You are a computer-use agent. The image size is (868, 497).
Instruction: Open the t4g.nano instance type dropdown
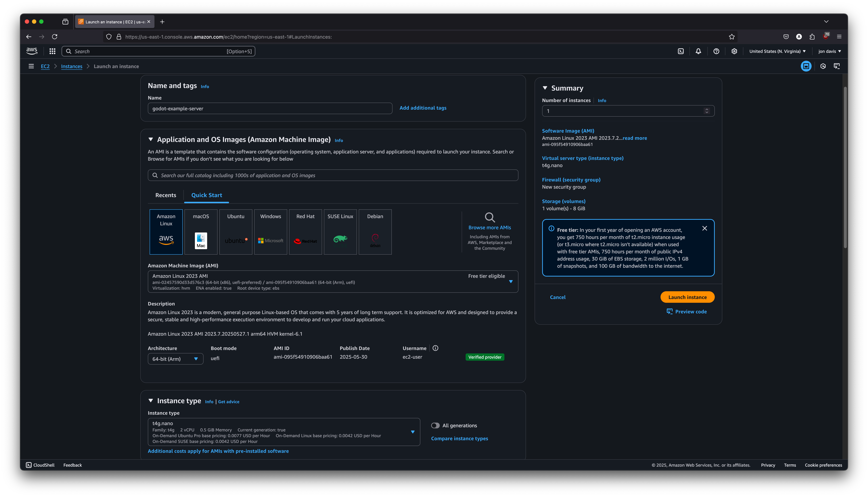click(x=283, y=432)
